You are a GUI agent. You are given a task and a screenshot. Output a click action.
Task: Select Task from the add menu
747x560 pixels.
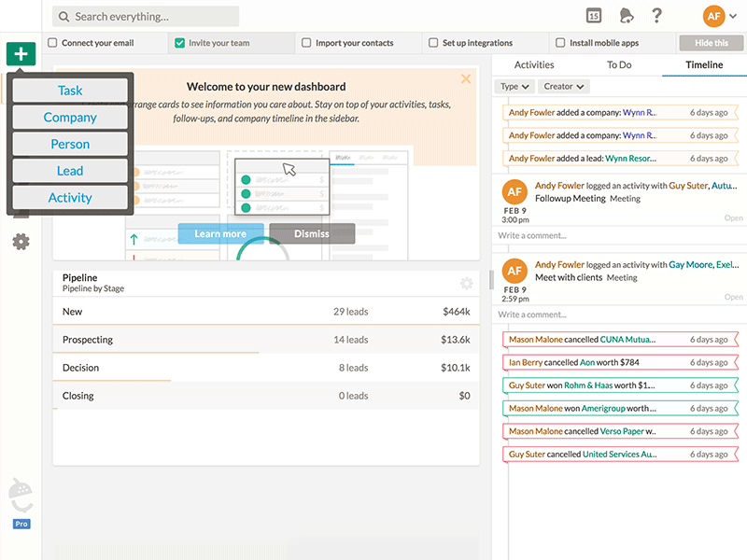70,91
